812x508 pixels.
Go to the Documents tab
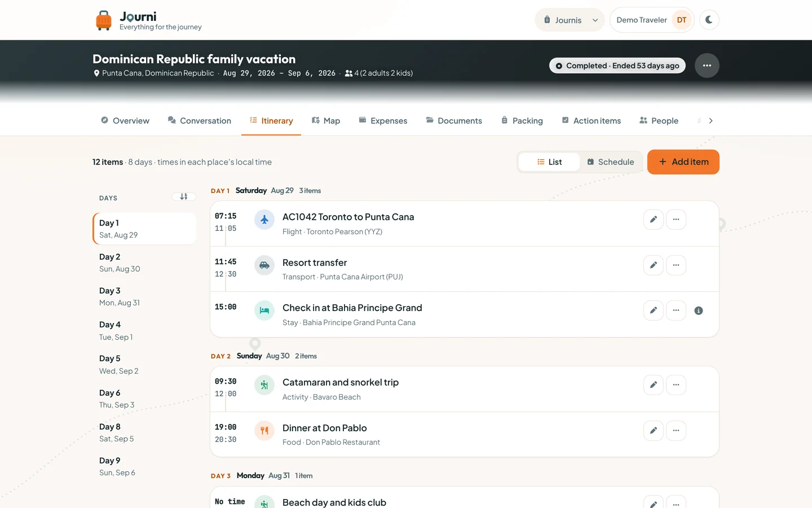click(454, 121)
